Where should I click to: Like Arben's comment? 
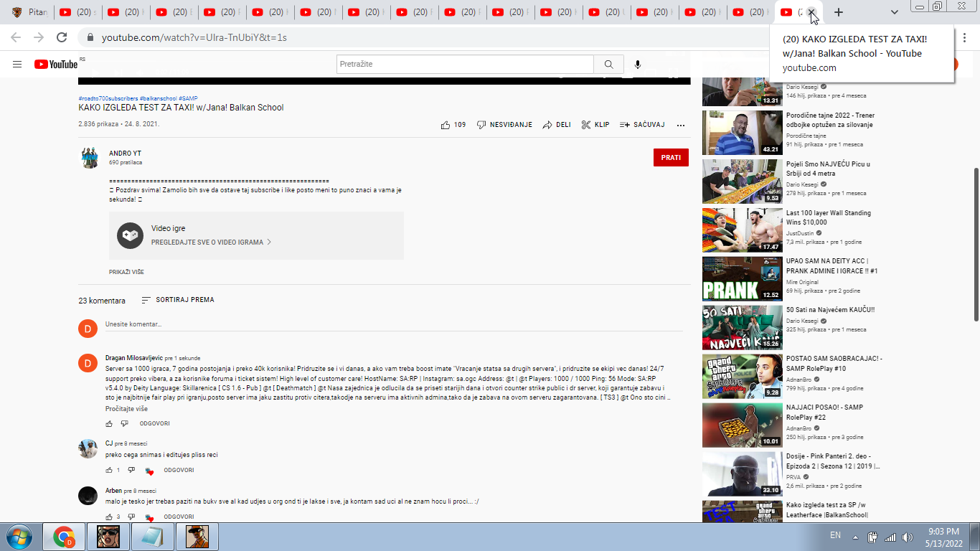[109, 517]
